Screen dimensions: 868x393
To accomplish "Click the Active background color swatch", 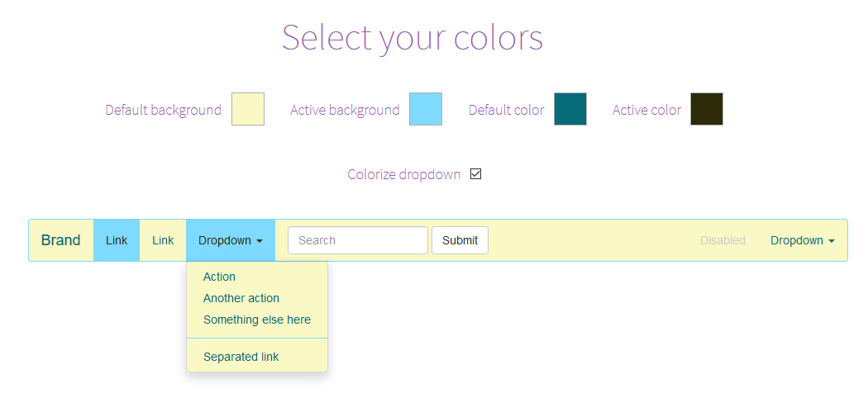I will click(x=425, y=109).
